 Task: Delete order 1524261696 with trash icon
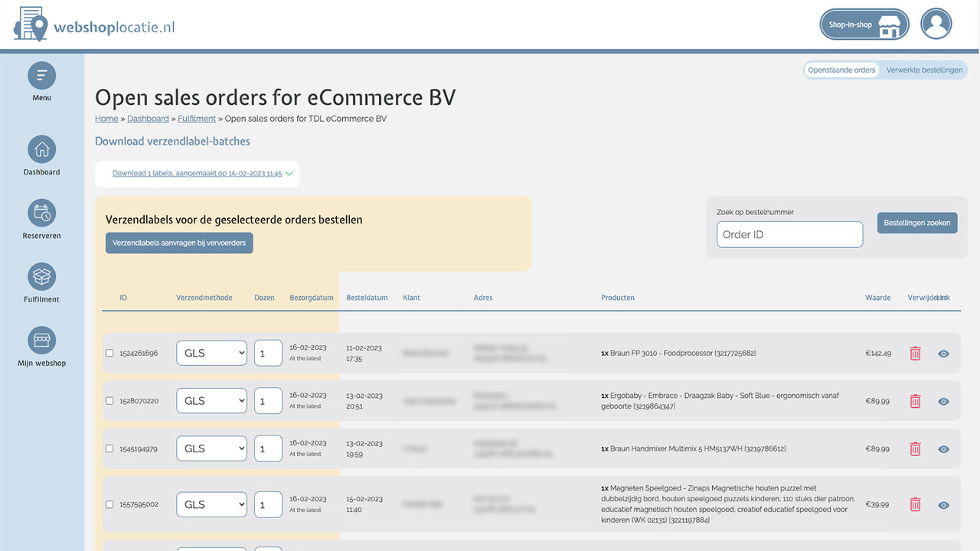(915, 354)
